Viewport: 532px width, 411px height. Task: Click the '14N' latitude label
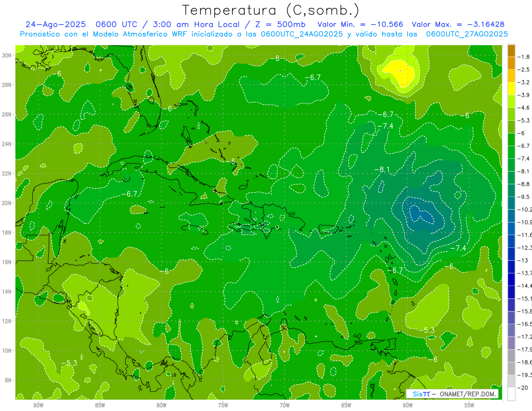(8, 291)
